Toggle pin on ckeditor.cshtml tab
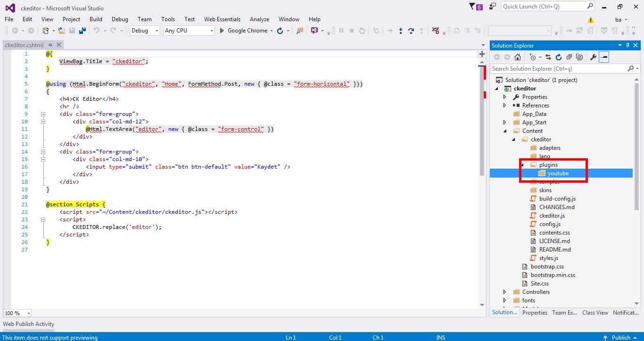 (50, 45)
